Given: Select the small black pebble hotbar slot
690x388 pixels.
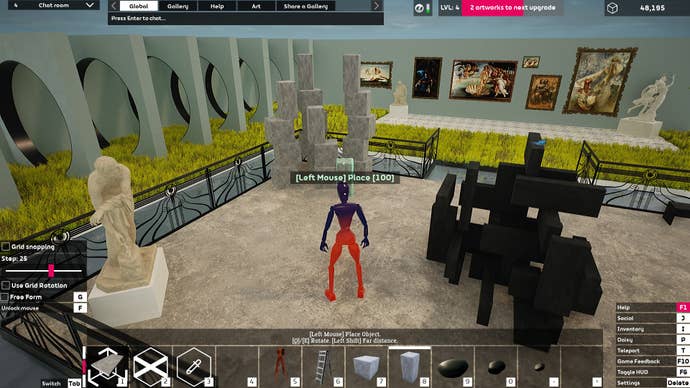Looking at the screenshot, I should point(539,367).
